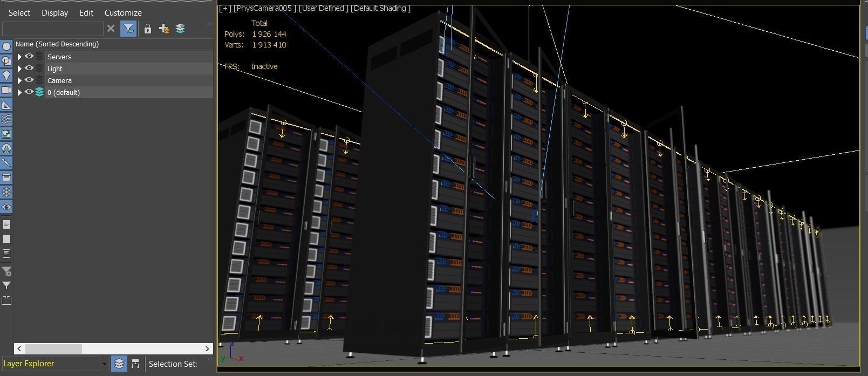Click the horizontal scrollbar right arrow
This screenshot has width=868, height=376.
click(x=207, y=348)
